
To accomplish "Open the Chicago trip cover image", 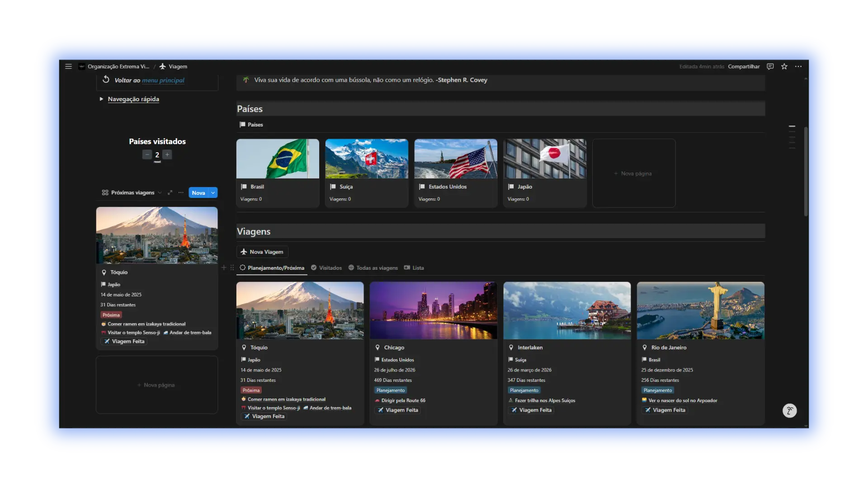I will coord(434,310).
